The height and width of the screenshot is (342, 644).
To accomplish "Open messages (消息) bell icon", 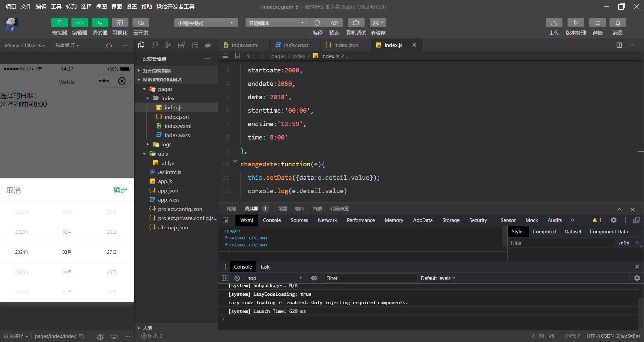I will 618,23.
